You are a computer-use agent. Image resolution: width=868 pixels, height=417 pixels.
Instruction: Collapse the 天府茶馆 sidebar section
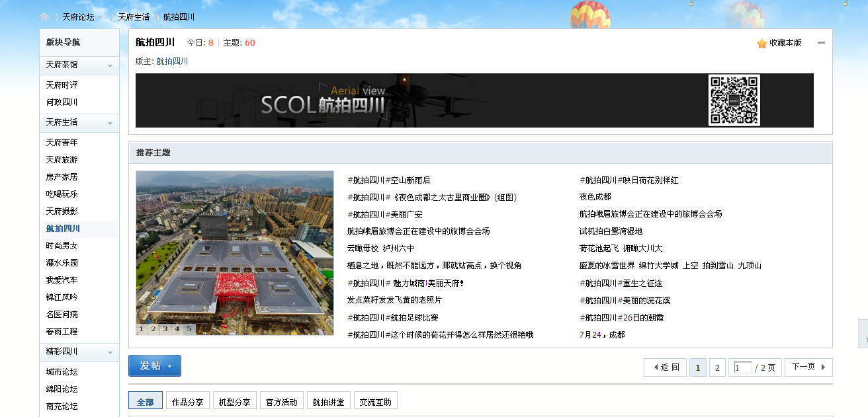110,65
